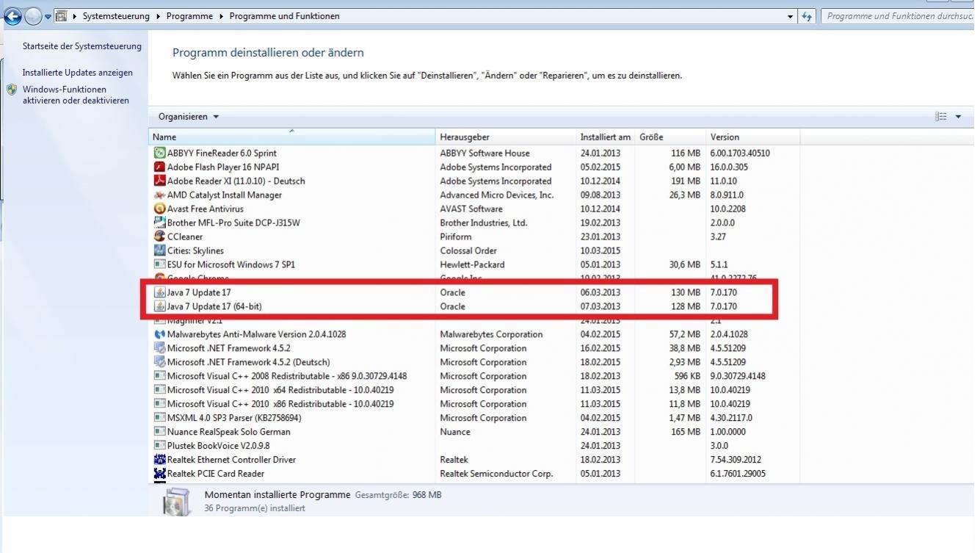Click the AMD Catalyst Install Manager icon
This screenshot has height=553, width=980.
(159, 195)
